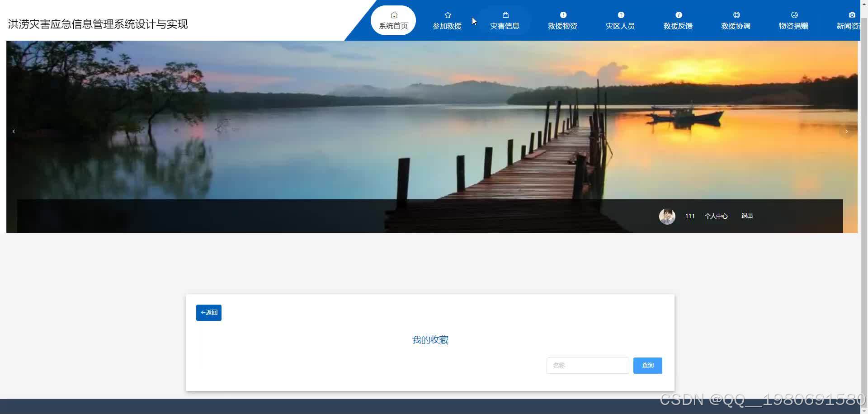Image resolution: width=868 pixels, height=414 pixels.
Task: Click the 返回 back button
Action: 208,312
